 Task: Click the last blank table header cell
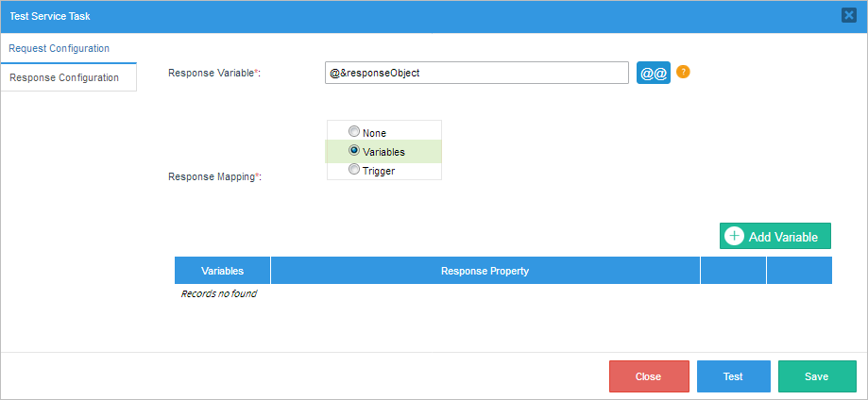point(799,271)
